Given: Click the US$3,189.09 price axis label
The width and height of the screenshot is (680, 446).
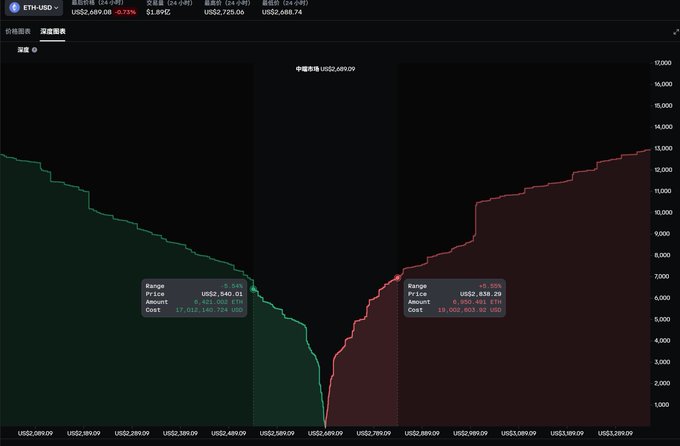Looking at the screenshot, I should click(x=567, y=433).
